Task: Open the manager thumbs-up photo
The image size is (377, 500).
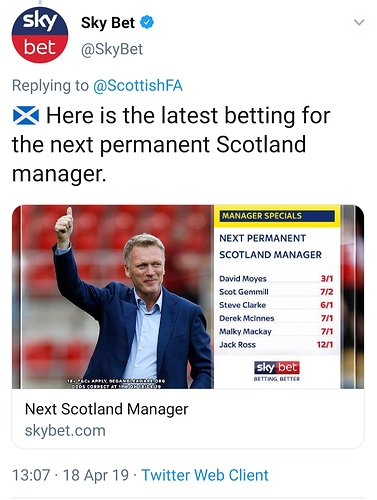Action: (113, 297)
